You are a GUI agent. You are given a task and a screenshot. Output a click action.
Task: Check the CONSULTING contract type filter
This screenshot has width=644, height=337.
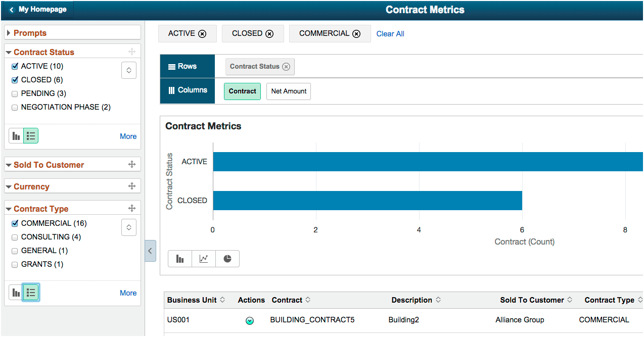[14, 236]
